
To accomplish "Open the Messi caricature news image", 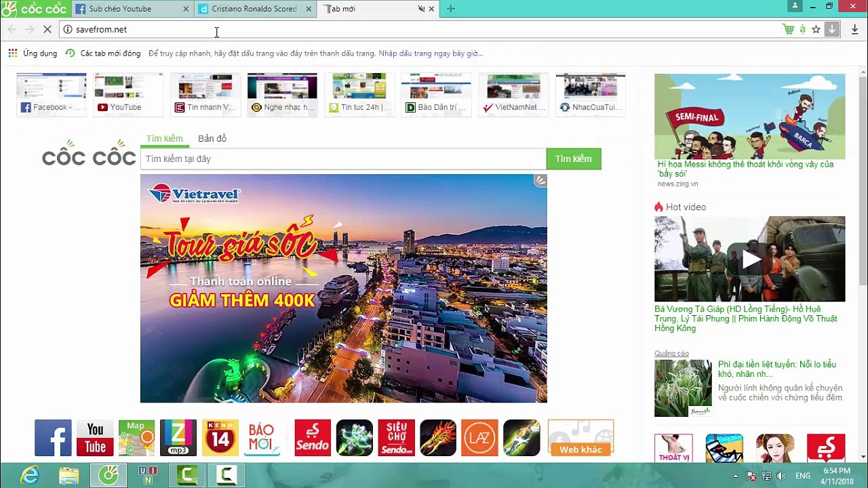I will pos(749,116).
